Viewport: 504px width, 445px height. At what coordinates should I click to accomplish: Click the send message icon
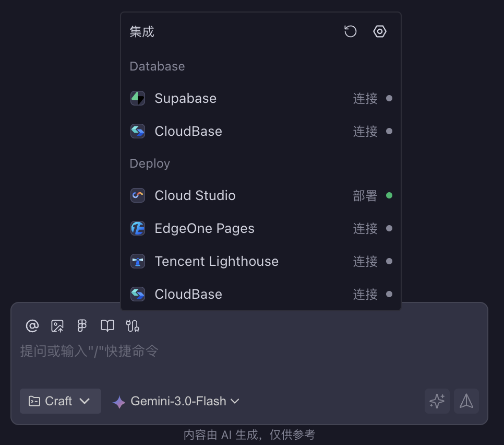click(466, 401)
